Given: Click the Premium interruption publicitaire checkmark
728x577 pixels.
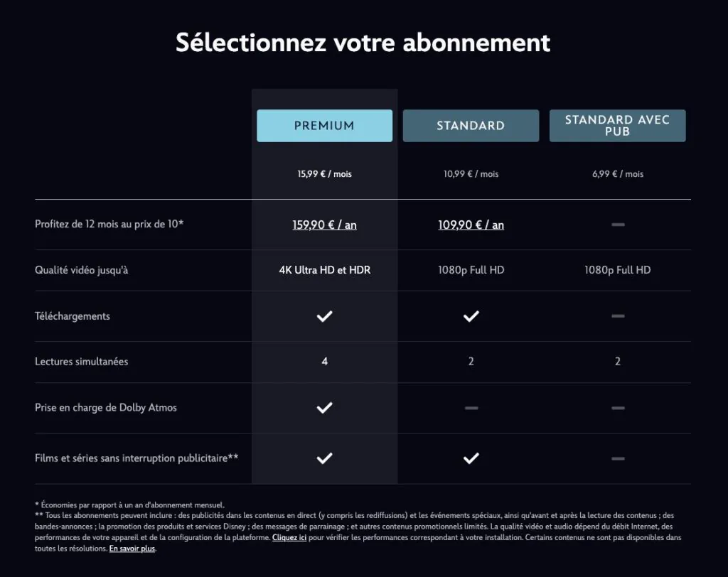Looking at the screenshot, I should pos(324,458).
